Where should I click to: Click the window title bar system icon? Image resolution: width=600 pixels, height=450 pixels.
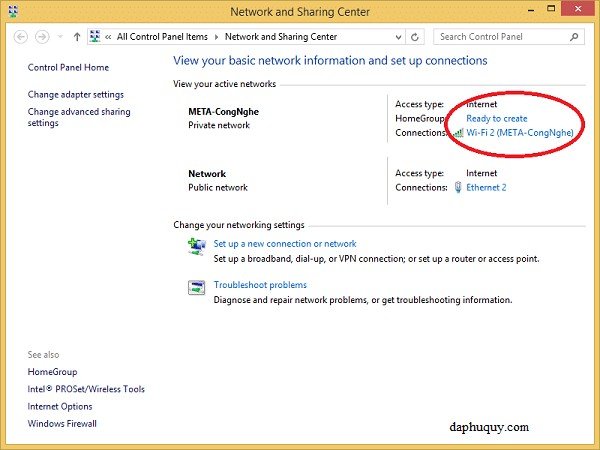click(13, 11)
